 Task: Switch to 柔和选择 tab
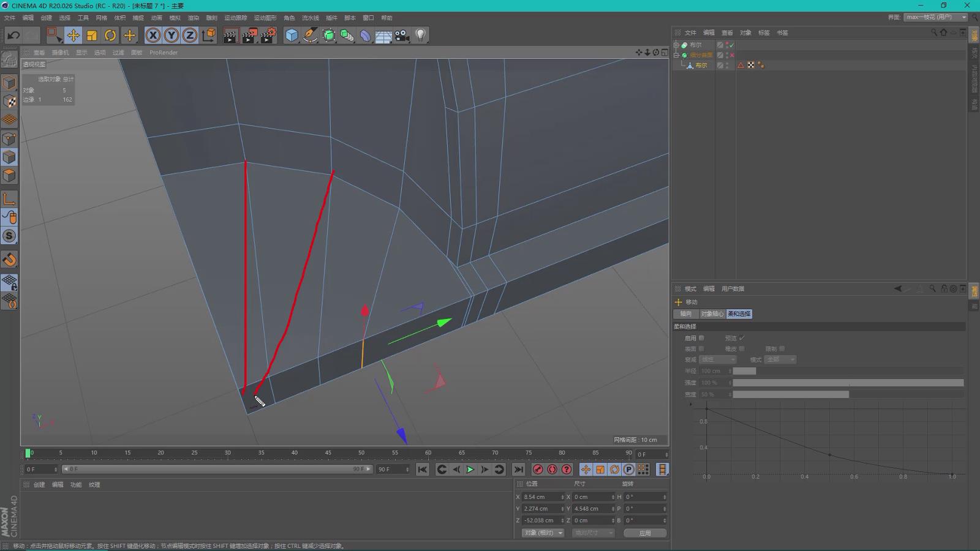[739, 313]
